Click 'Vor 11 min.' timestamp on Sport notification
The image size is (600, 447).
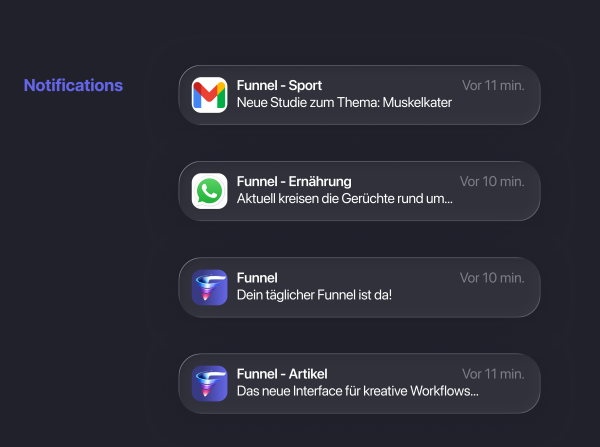point(493,85)
